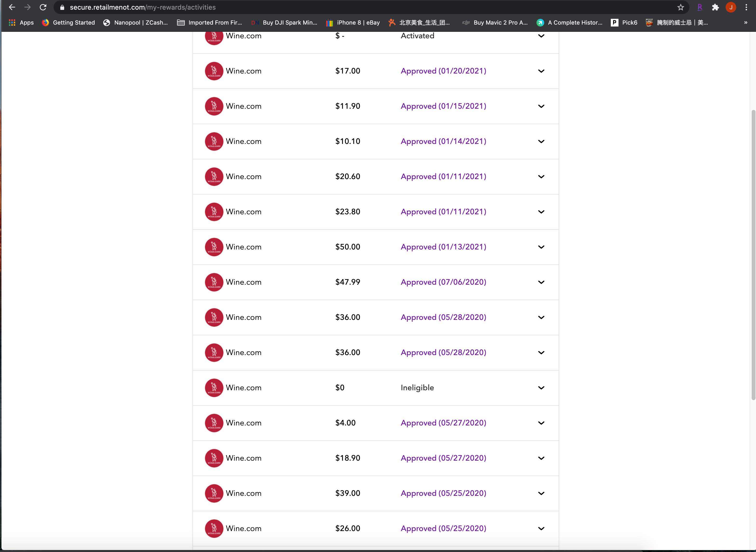Click the page vertical scrollbar thumb

click(753, 254)
